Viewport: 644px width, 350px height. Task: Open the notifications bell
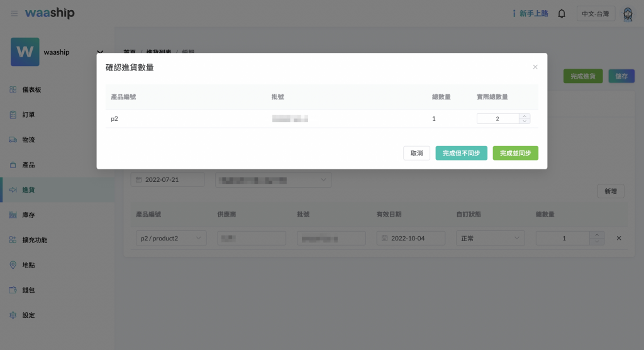point(562,13)
